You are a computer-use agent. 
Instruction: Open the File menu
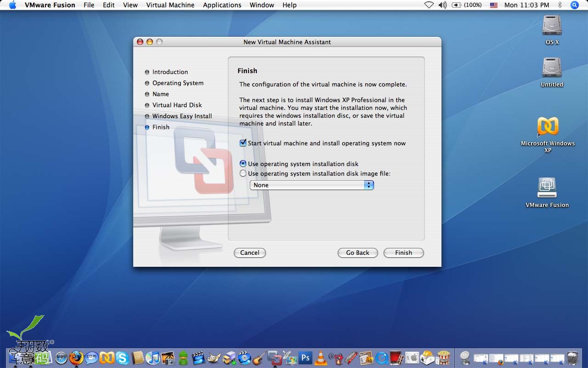[x=89, y=5]
